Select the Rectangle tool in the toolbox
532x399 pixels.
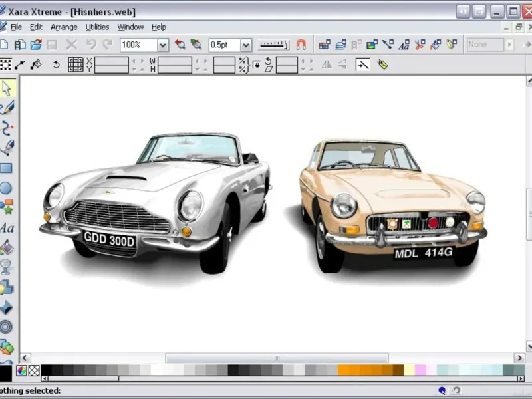click(x=6, y=168)
